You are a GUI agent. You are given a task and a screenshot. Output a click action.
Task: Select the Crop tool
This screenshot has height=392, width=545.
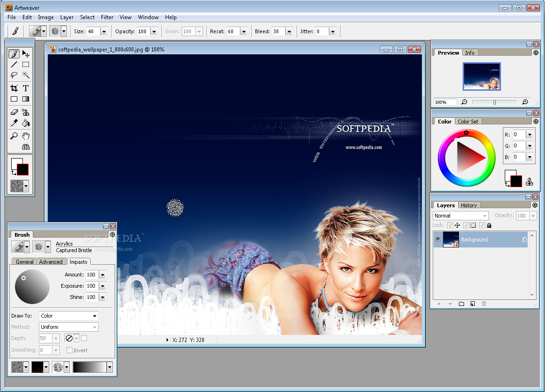14,88
